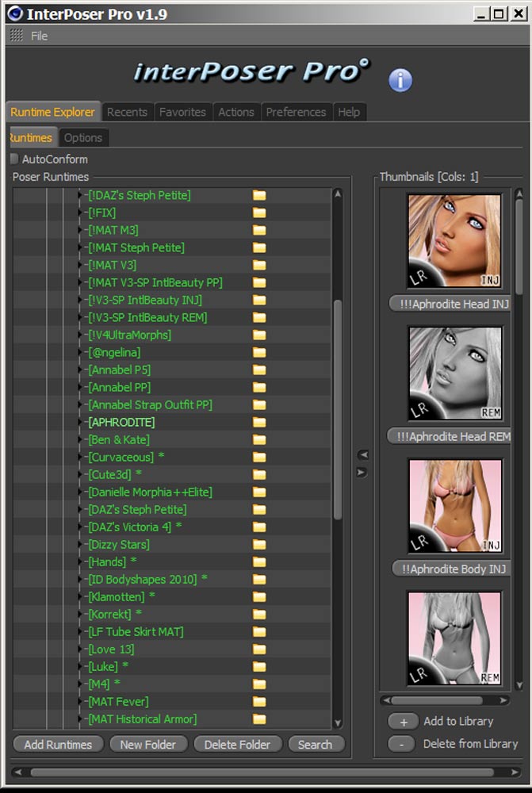Click the !!!Aphrodite Head REM label

point(449,436)
